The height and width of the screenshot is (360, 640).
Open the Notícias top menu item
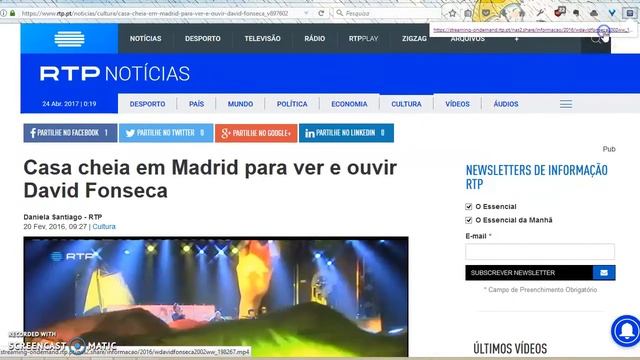point(146,39)
